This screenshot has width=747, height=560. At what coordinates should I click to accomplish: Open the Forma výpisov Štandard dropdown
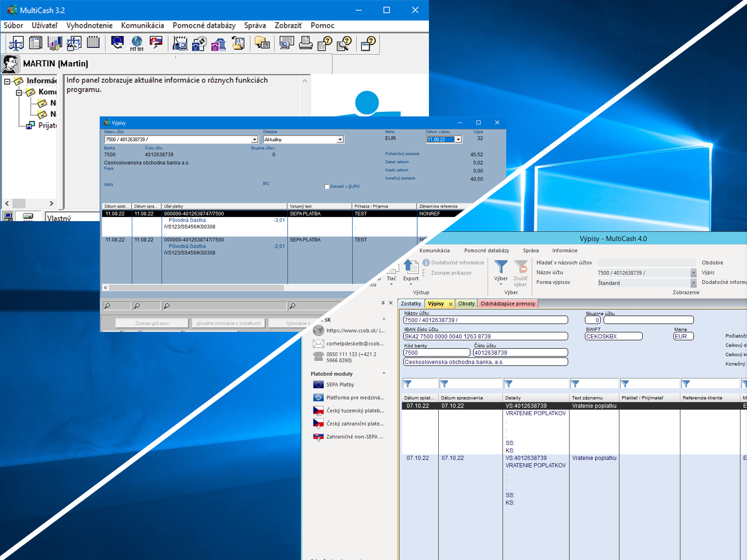point(693,283)
